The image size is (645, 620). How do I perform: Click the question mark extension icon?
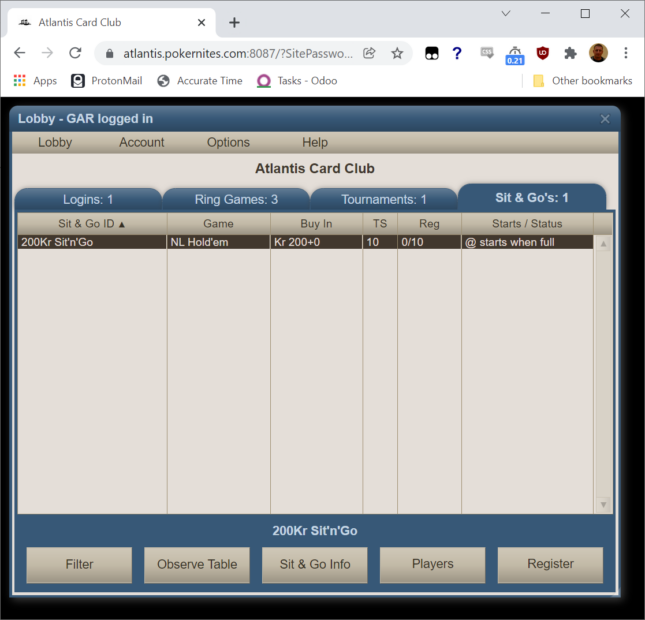coord(457,53)
